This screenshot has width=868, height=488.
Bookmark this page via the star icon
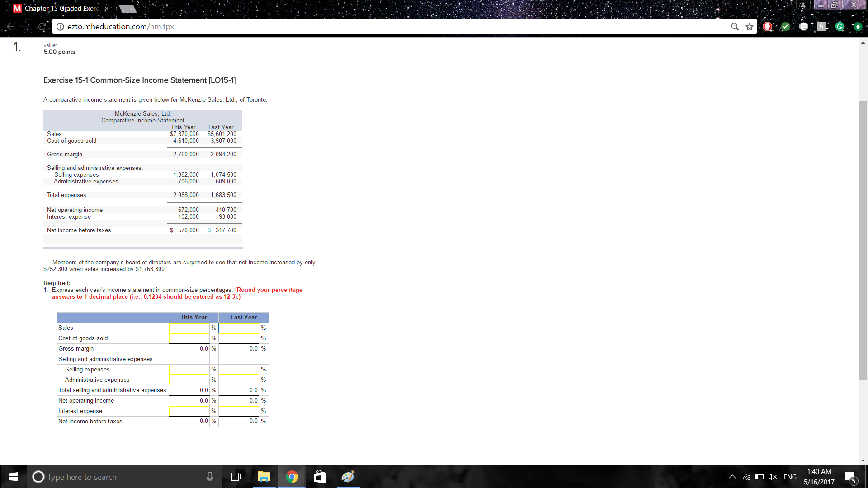(750, 27)
